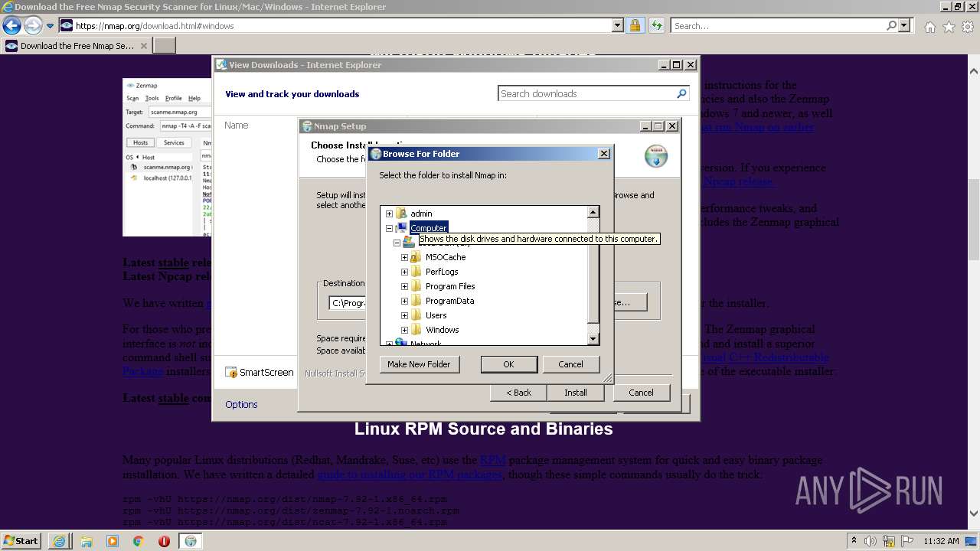This screenshot has height=551, width=980.
Task: Open the recent pages dropdown next to Forward
Action: pyautogui.click(x=51, y=26)
